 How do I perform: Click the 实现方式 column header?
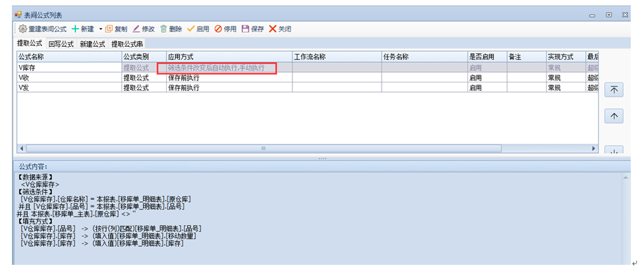pos(566,57)
